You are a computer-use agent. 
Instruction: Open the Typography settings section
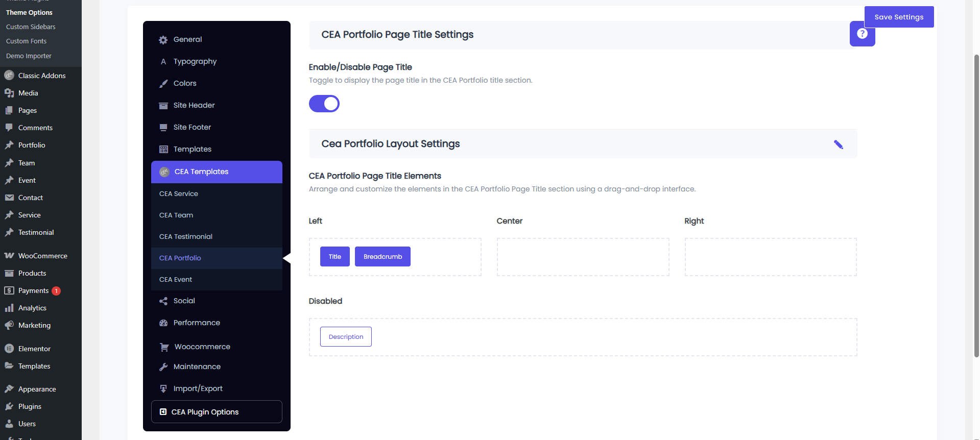(195, 62)
